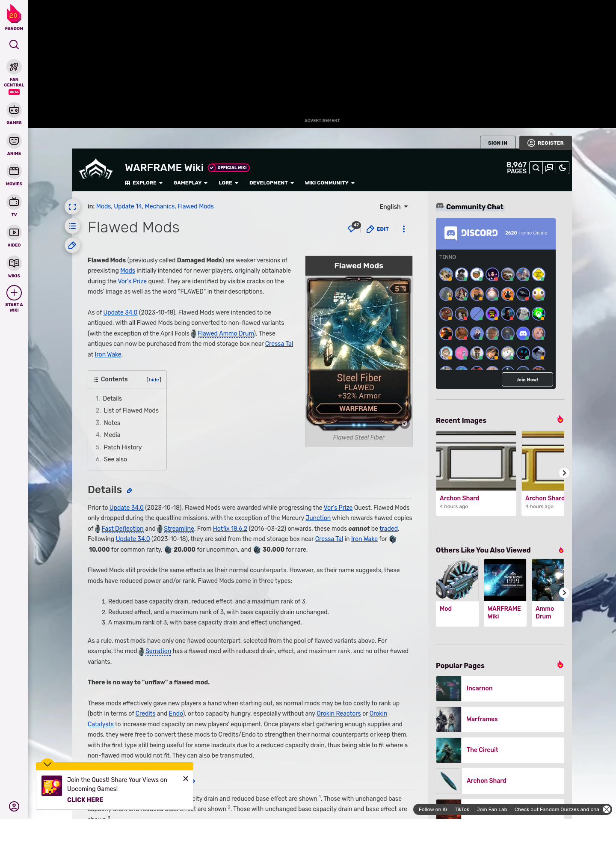Open the English language dropdown
Image resolution: width=616 pixels, height=856 pixels.
point(394,207)
